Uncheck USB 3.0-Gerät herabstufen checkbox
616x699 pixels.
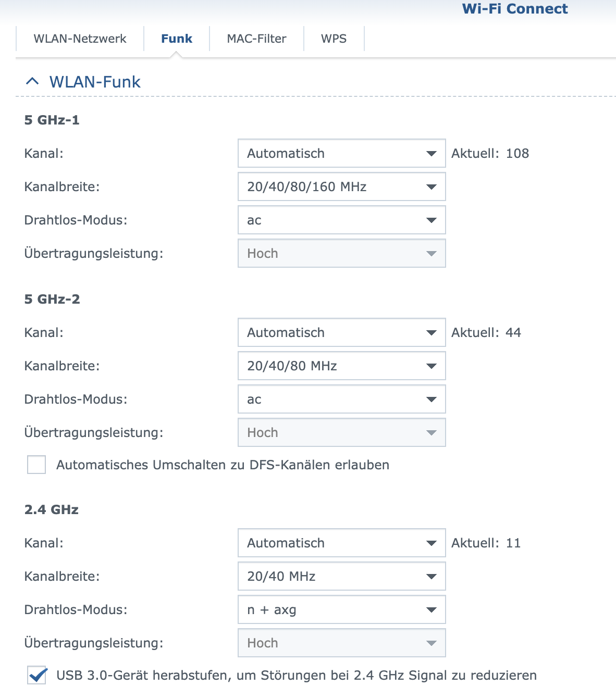[x=36, y=676]
